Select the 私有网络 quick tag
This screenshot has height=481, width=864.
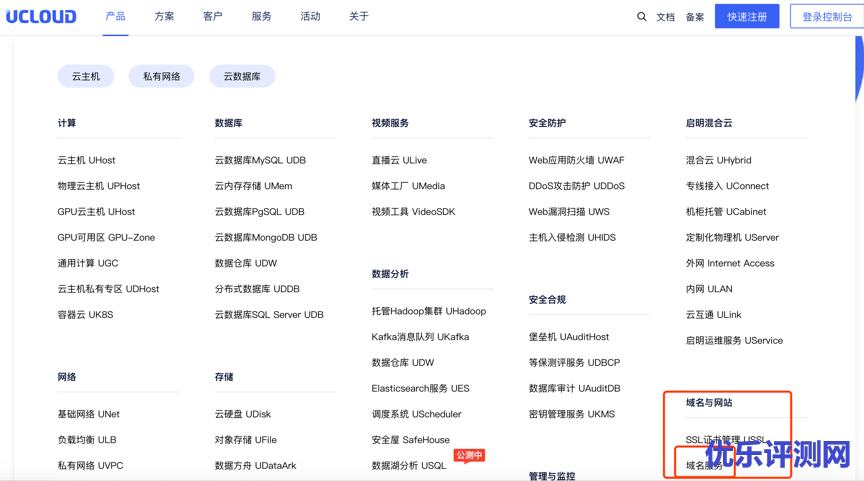pyautogui.click(x=161, y=77)
